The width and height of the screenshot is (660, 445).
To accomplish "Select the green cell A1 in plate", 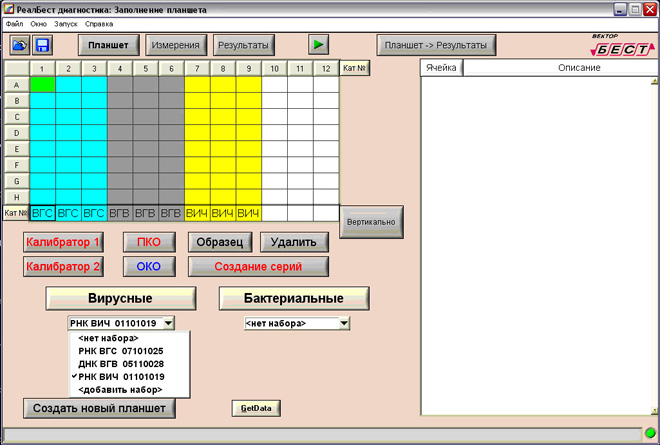I will (43, 85).
